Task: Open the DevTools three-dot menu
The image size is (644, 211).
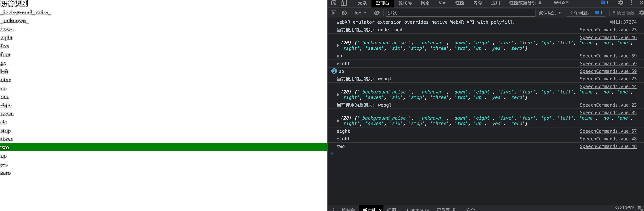Action: coord(631,3)
